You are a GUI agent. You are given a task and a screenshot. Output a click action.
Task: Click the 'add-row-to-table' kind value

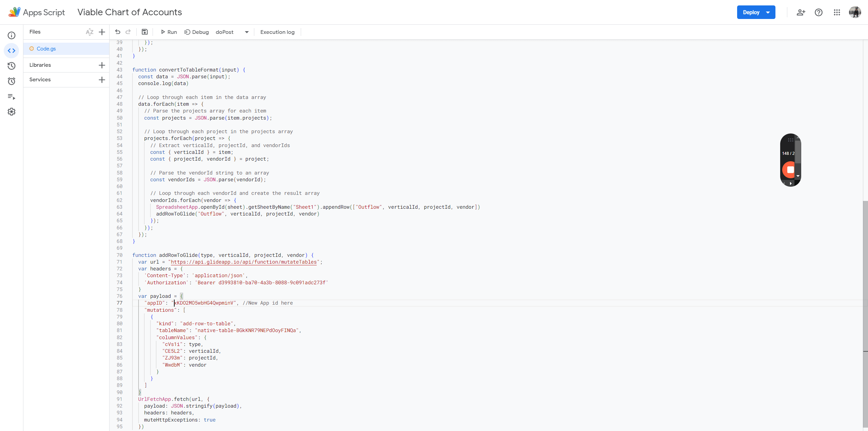(206, 324)
